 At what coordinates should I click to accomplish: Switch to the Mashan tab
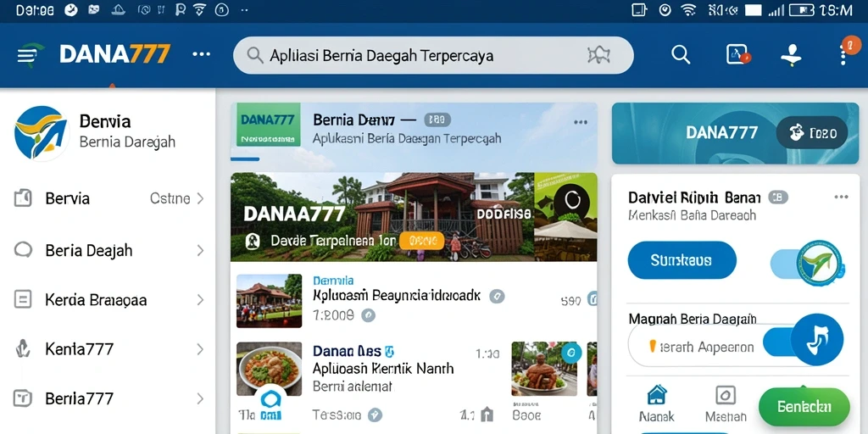[726, 403]
